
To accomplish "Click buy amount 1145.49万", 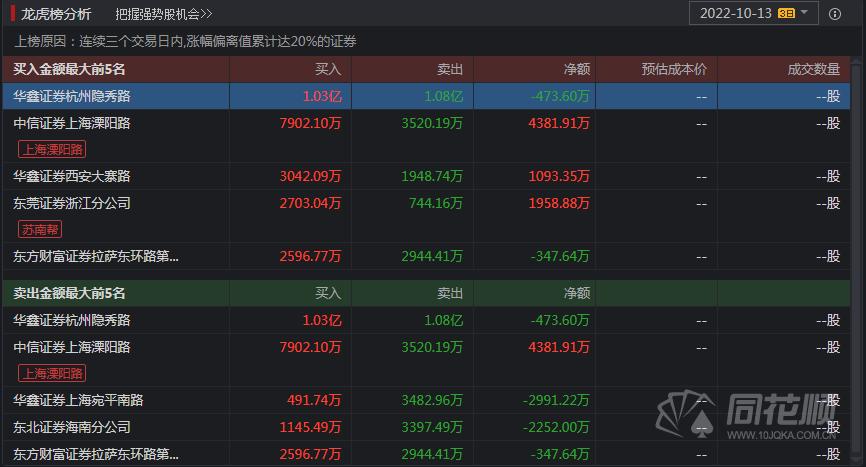I will coord(310,427).
